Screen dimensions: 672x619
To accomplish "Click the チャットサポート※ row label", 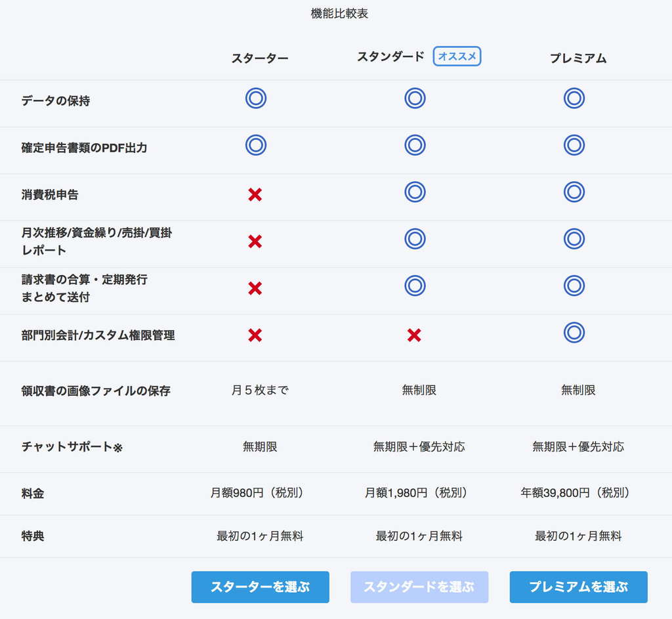I will 72,447.
